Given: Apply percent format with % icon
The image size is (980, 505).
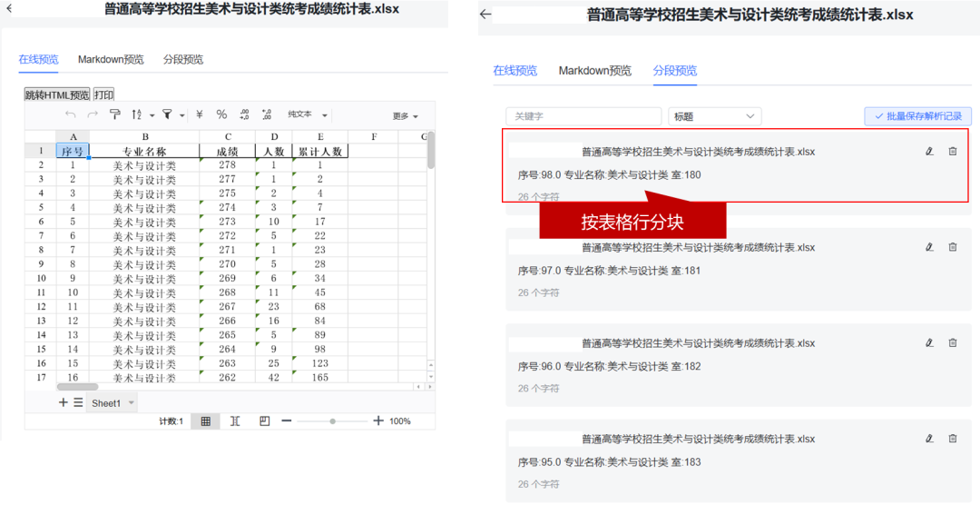Looking at the screenshot, I should point(221,115).
